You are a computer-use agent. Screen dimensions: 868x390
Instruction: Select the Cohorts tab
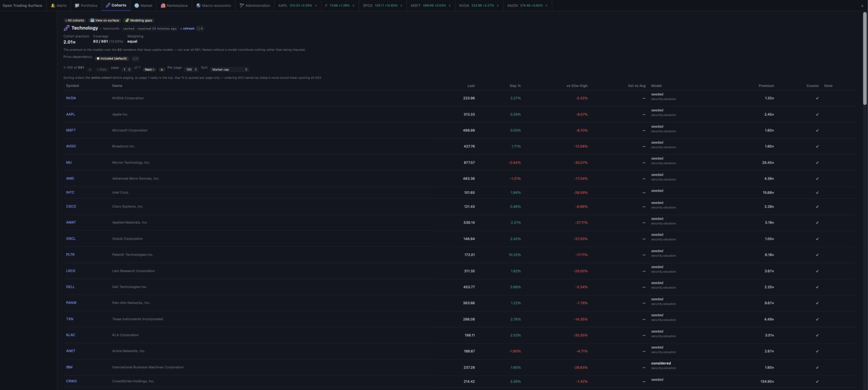tap(116, 5)
